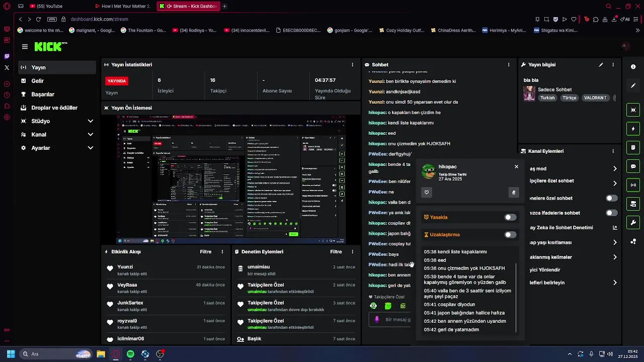This screenshot has height=362, width=644.
Task: Open Başarılar in the sidebar
Action: pyautogui.click(x=57, y=95)
